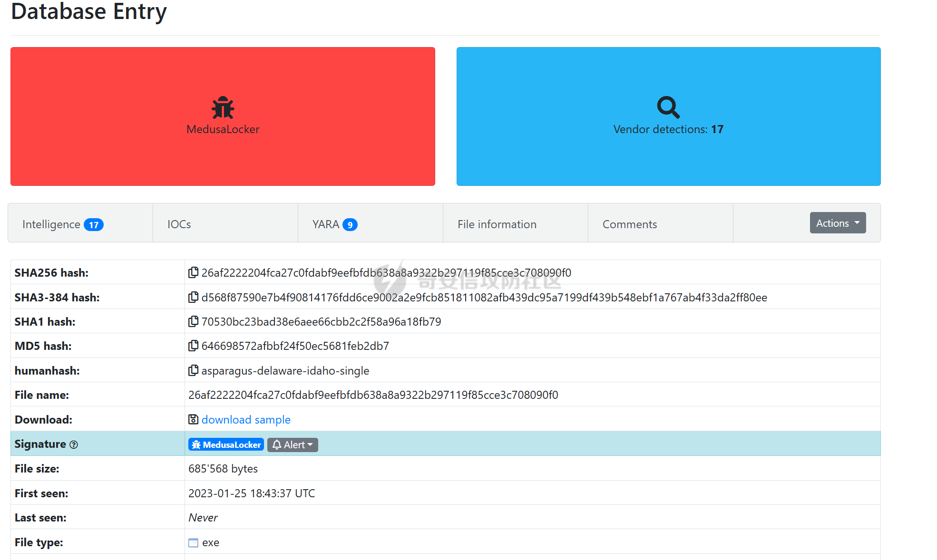This screenshot has width=937, height=560.
Task: Click the red MedusaLocker panel label
Action: [223, 129]
